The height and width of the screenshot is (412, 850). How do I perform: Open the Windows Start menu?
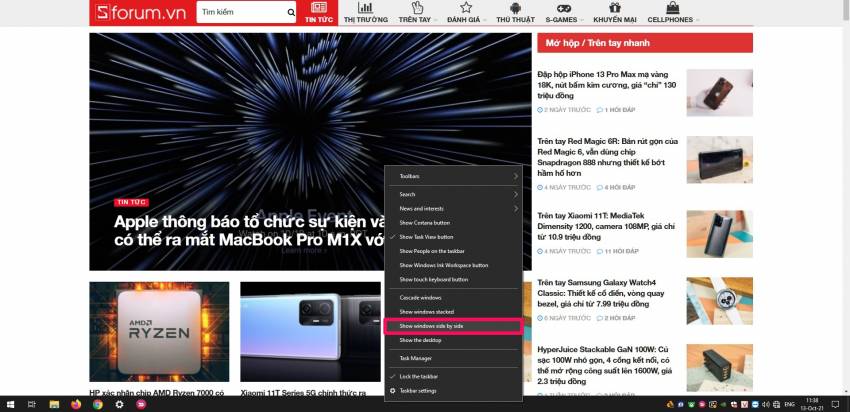pos(10,404)
